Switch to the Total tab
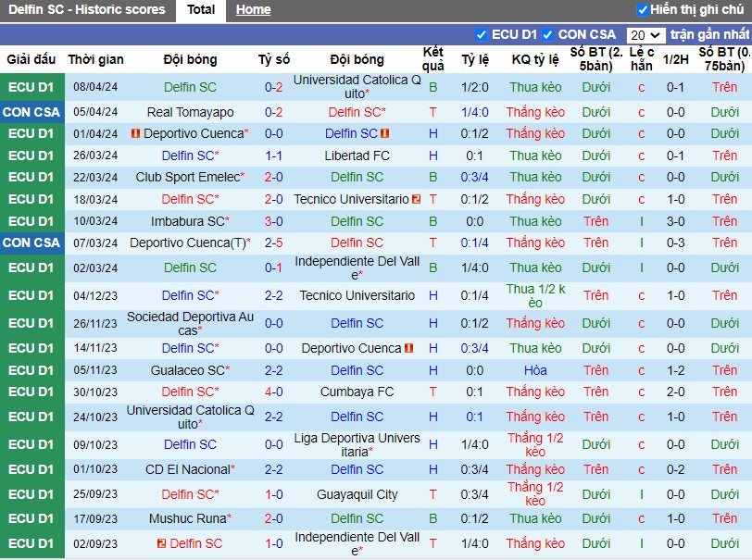The height and width of the screenshot is (560, 752). click(x=201, y=10)
